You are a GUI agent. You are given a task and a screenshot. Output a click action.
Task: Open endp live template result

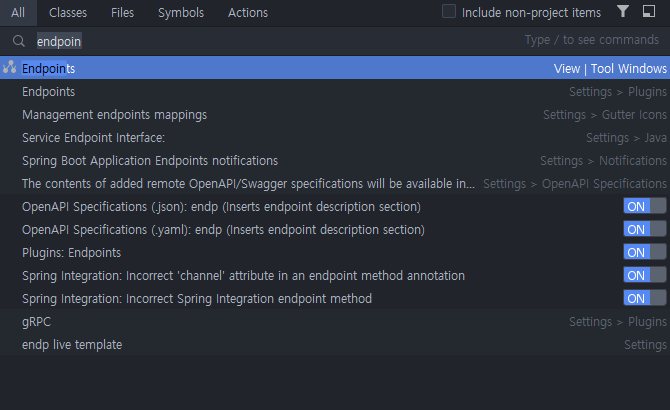point(335,345)
